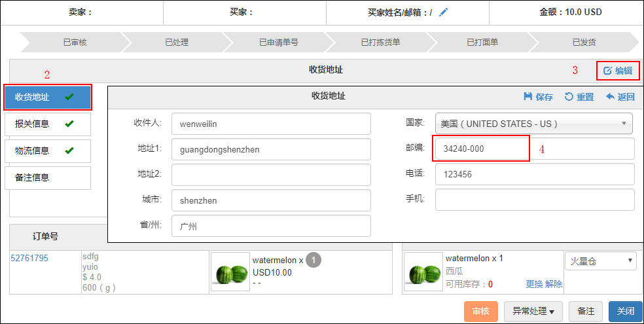
Task: Click the 备注 button
Action: coord(586,312)
